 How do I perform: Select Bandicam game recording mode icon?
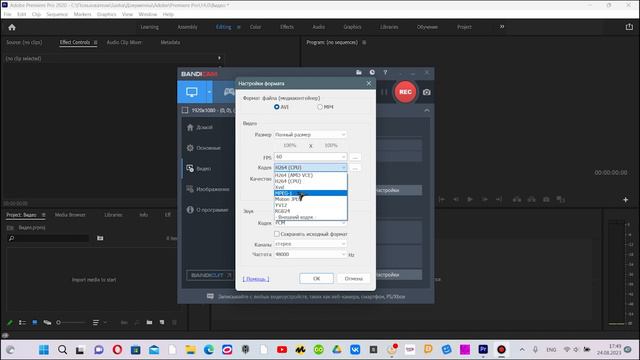click(229, 92)
